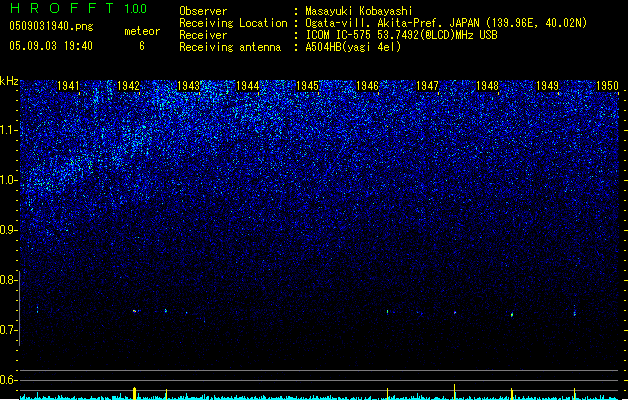
Task: Click the 1945 time marker
Action: [307, 86]
